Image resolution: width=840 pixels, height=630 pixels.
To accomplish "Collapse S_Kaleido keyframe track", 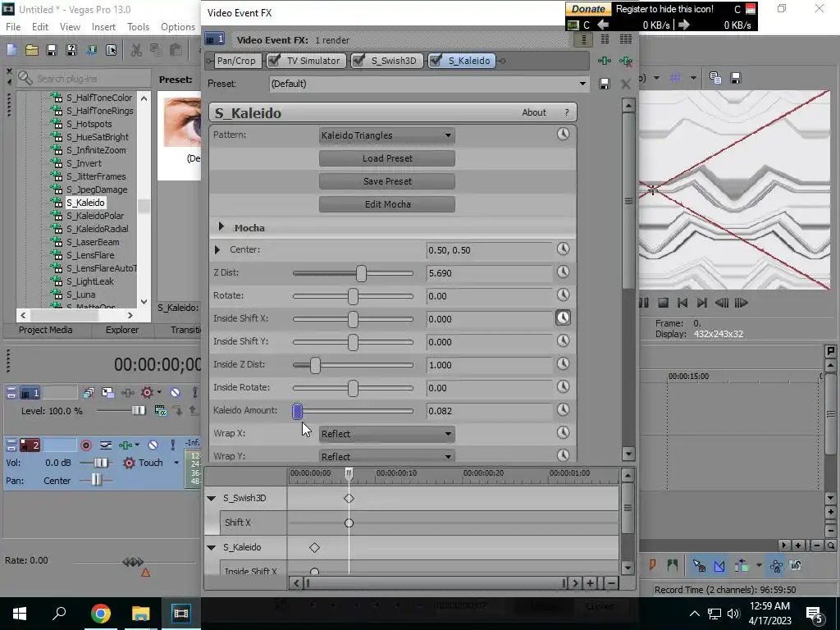I will coord(212,547).
